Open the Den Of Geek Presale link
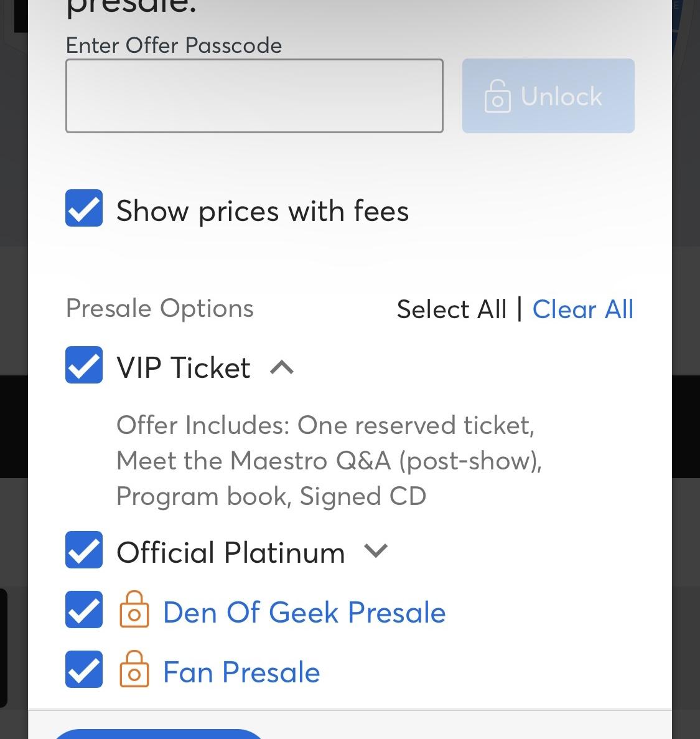 point(304,612)
